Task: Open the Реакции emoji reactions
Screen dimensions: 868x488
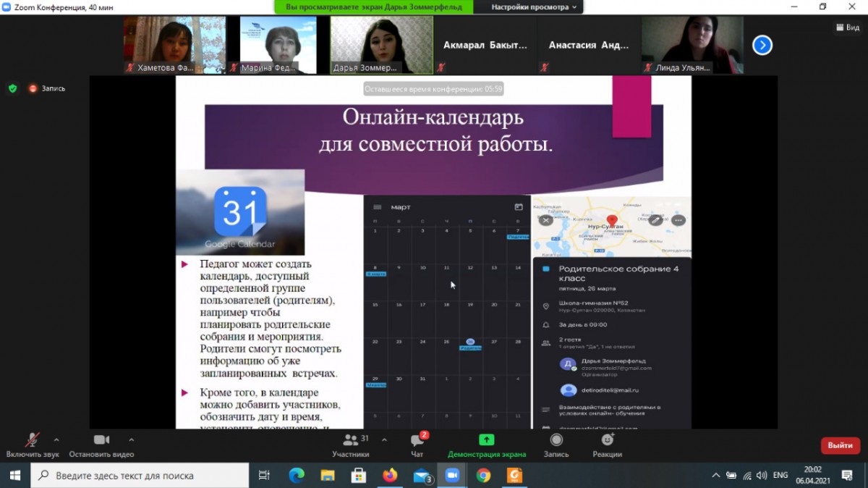Action: click(607, 441)
